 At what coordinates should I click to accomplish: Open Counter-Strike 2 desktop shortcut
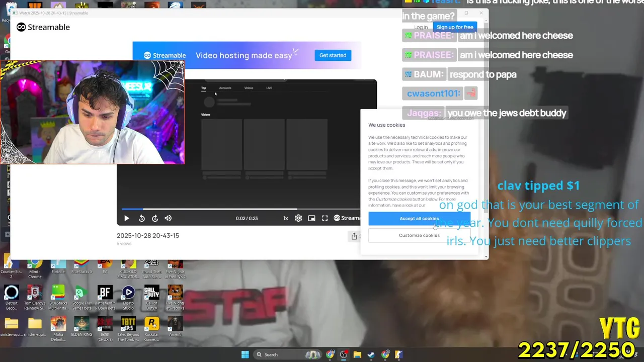click(11, 269)
